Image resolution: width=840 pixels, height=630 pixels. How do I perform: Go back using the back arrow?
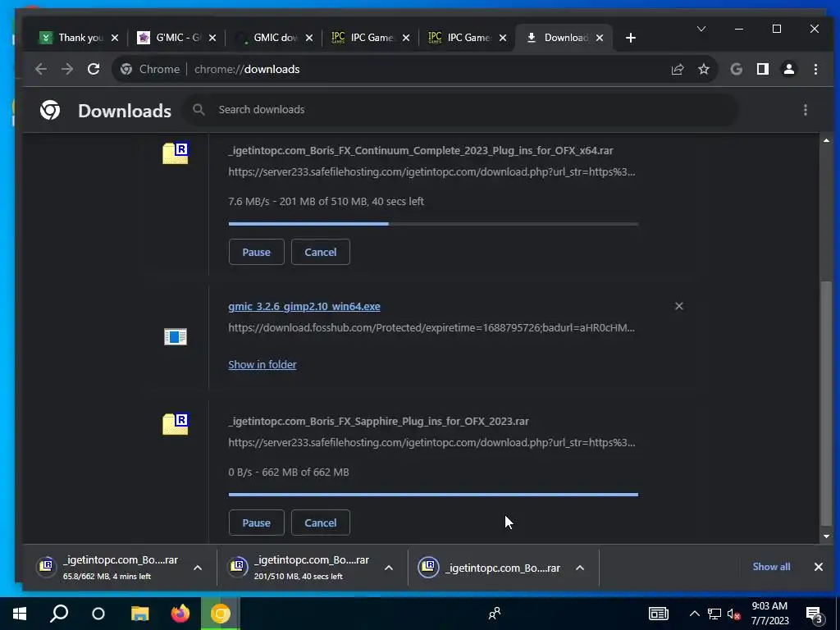(41, 69)
